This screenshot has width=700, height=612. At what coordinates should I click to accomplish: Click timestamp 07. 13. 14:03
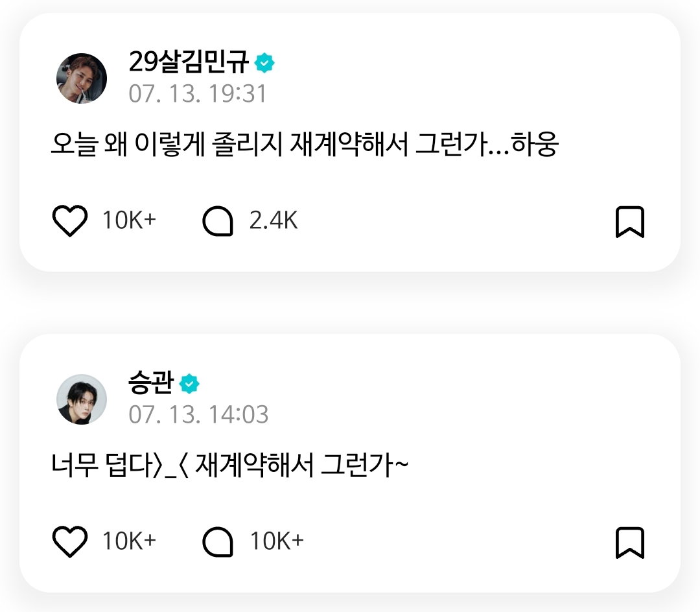point(199,415)
